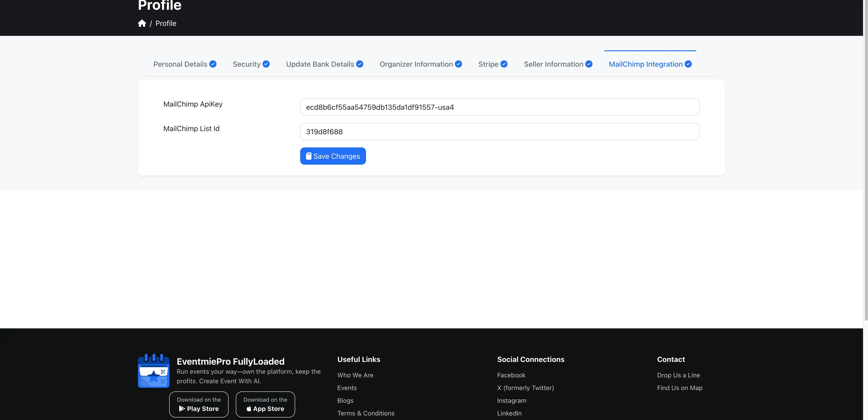
Task: Click the save icon inside Save Changes
Action: click(309, 156)
